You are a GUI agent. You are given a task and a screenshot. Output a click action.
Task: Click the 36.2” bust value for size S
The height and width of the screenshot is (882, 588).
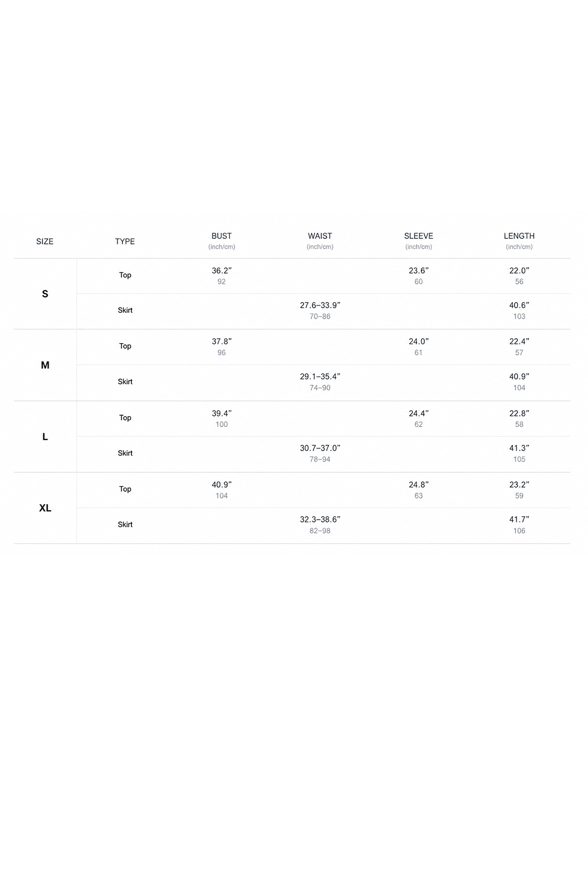click(222, 271)
